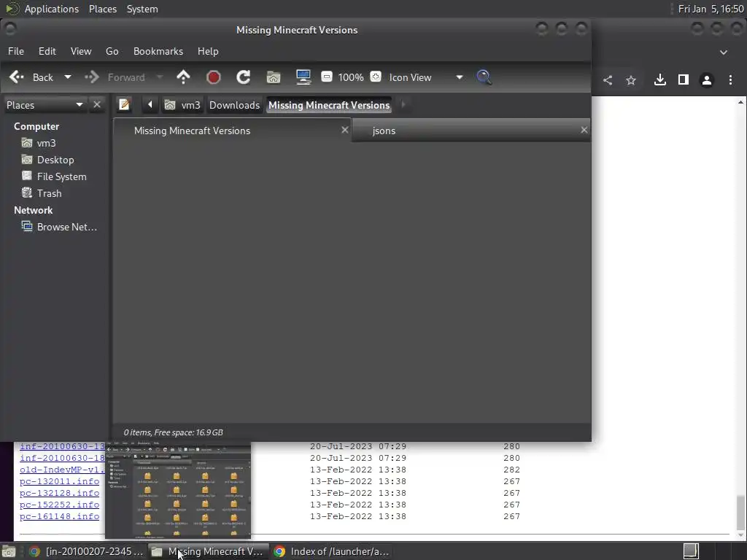Open pc-152252.info link
747x560 pixels.
(x=60, y=505)
